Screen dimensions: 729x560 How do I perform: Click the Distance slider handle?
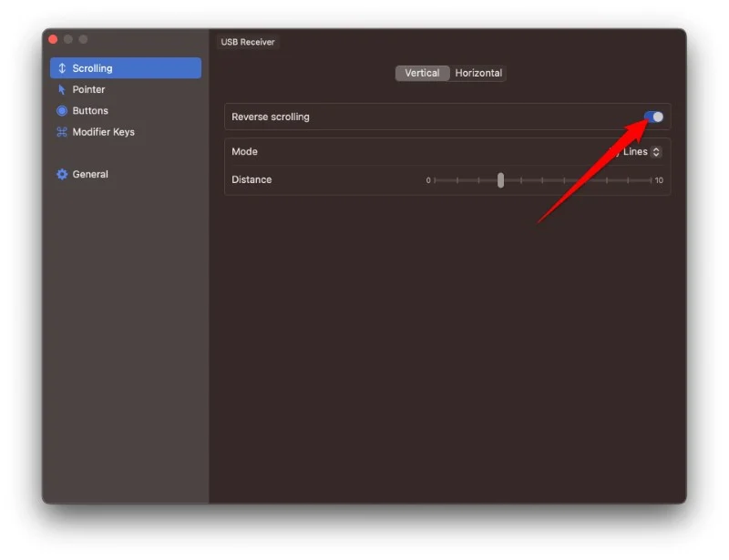500,180
